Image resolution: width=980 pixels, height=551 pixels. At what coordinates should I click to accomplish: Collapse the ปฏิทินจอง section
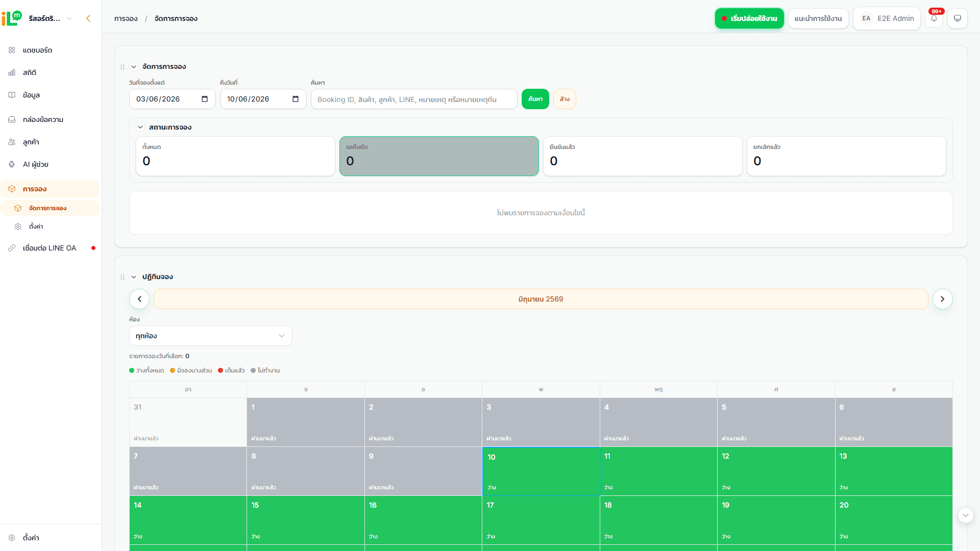coord(134,277)
